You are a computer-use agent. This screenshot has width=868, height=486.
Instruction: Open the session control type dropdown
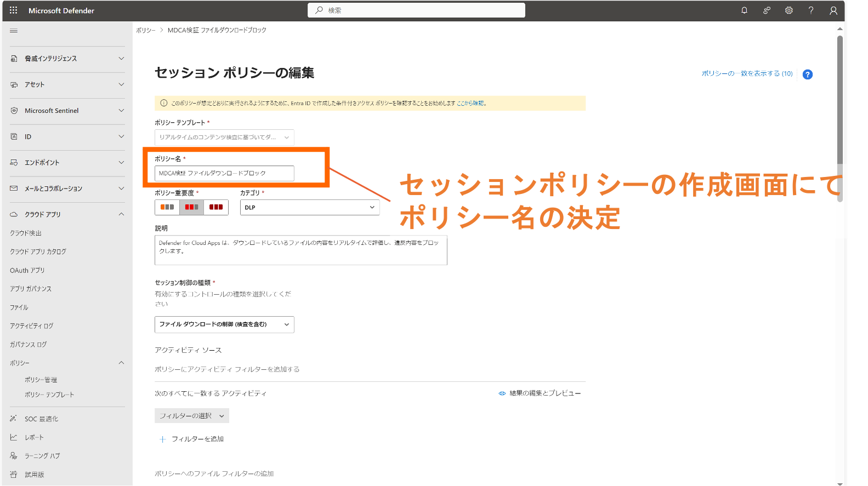224,324
